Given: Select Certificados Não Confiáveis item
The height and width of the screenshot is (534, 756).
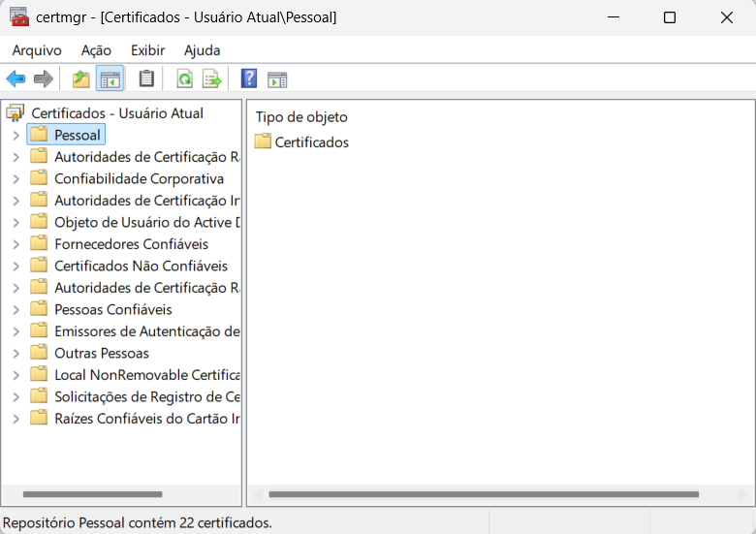Looking at the screenshot, I should 141,267.
